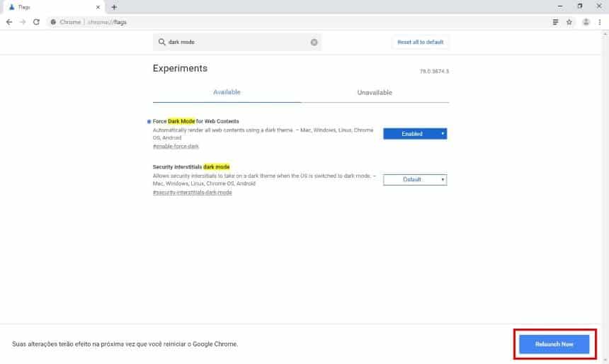The height and width of the screenshot is (364, 609).
Task: Click the Force Dark Mode for Web Contents title
Action: click(x=195, y=121)
